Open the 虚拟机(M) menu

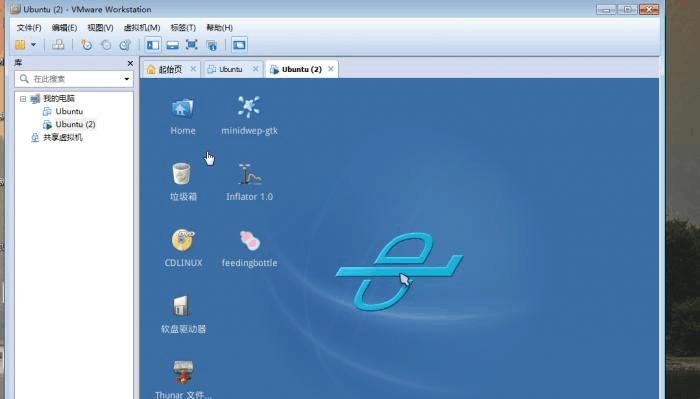(142, 28)
